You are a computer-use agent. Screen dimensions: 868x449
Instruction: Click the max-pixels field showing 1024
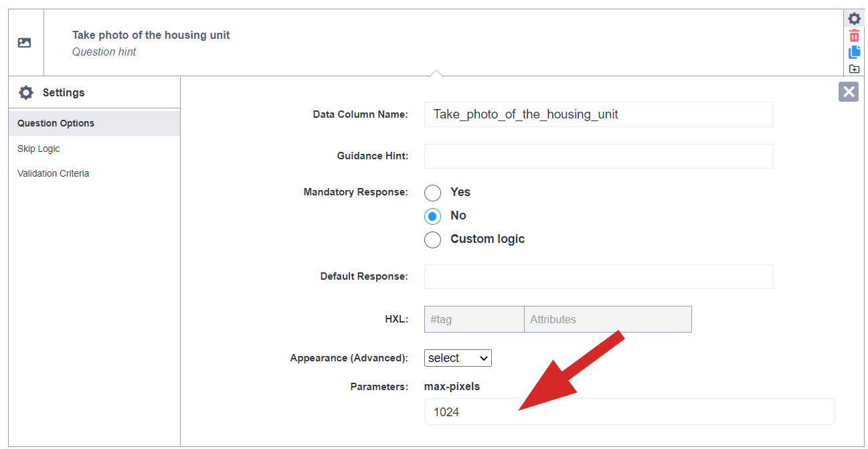pyautogui.click(x=629, y=412)
